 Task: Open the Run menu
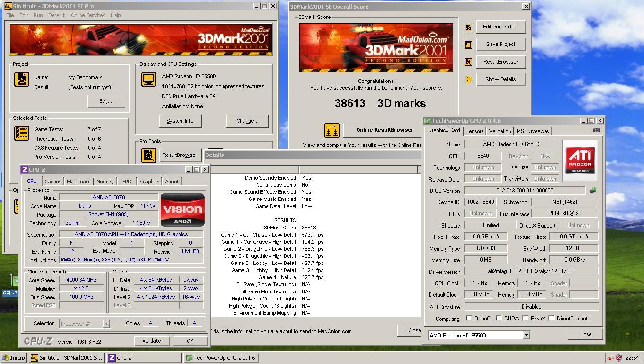tap(38, 15)
